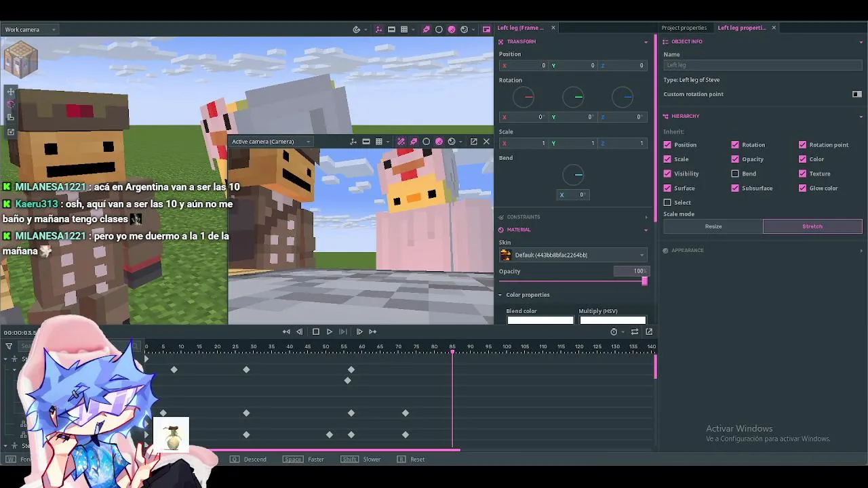The width and height of the screenshot is (868, 488).
Task: Open Blend color swatch
Action: tap(540, 320)
